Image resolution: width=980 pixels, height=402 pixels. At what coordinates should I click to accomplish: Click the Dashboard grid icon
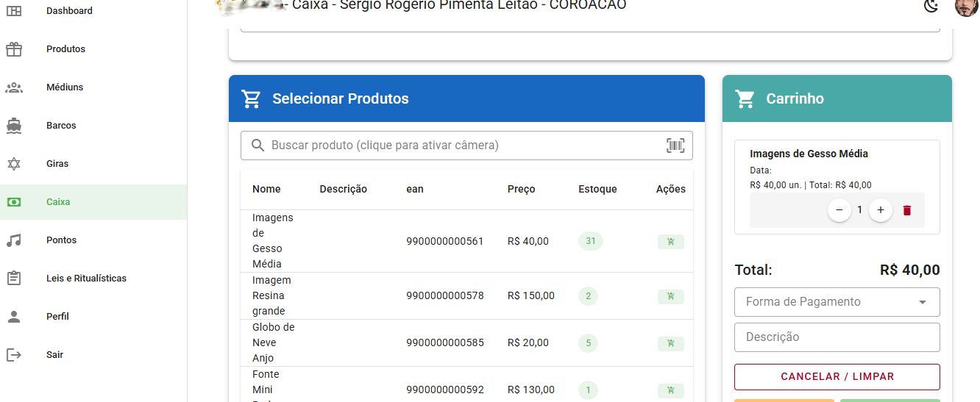pos(14,11)
